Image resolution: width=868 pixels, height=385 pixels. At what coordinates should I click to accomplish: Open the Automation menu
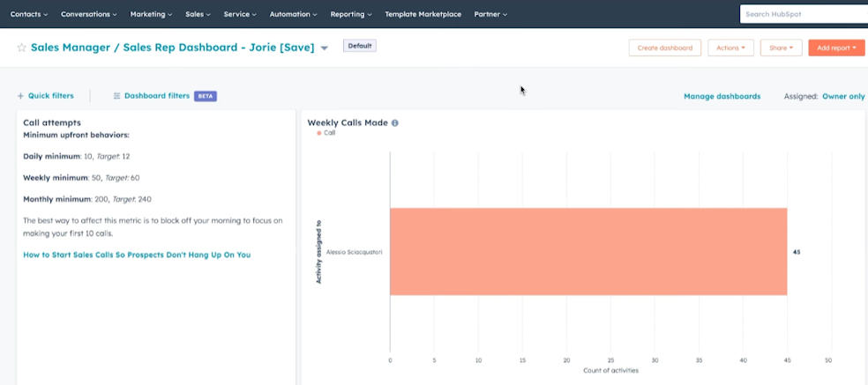pyautogui.click(x=294, y=14)
